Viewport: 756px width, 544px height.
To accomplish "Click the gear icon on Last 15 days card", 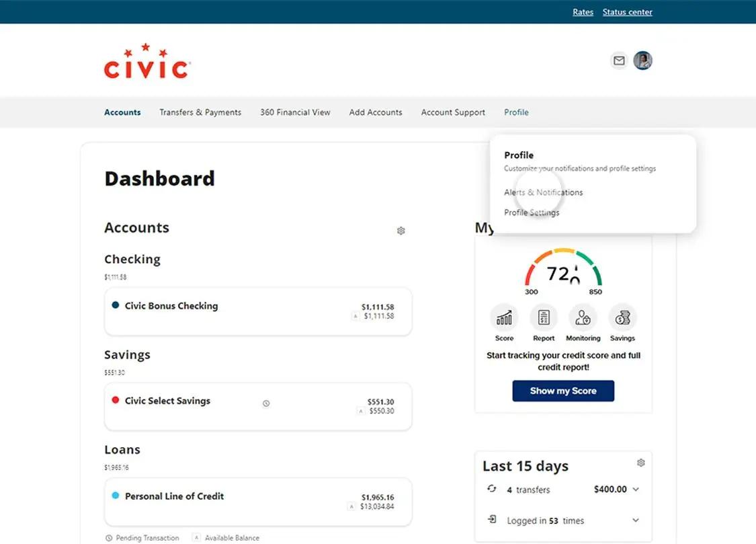I will 640,463.
